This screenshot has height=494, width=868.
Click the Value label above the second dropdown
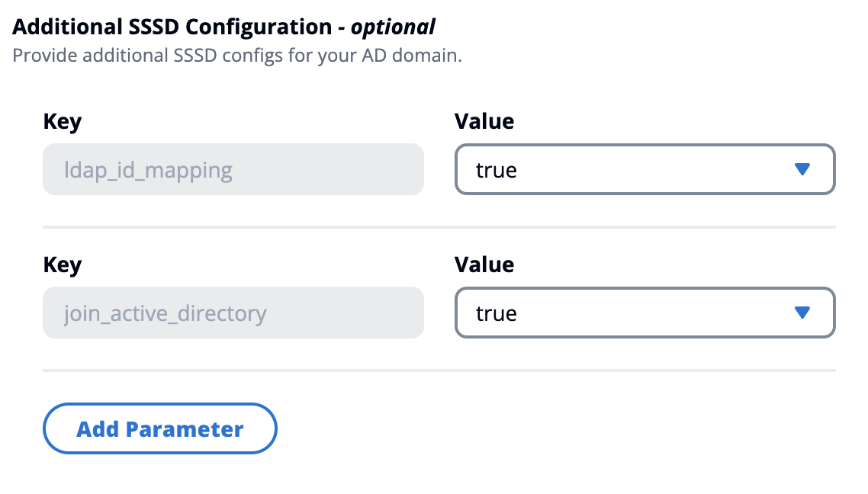[484, 265]
